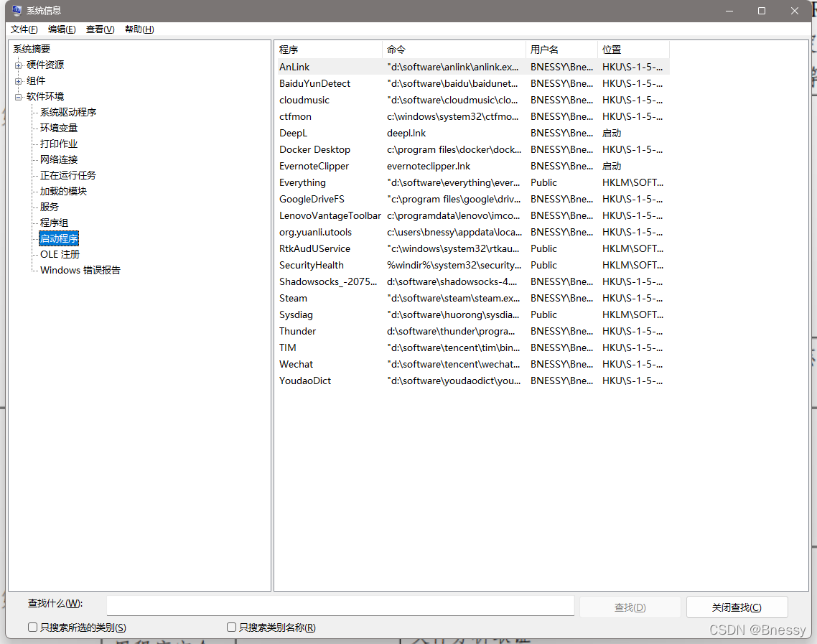Click 启动 location in DeepL row

tap(612, 133)
